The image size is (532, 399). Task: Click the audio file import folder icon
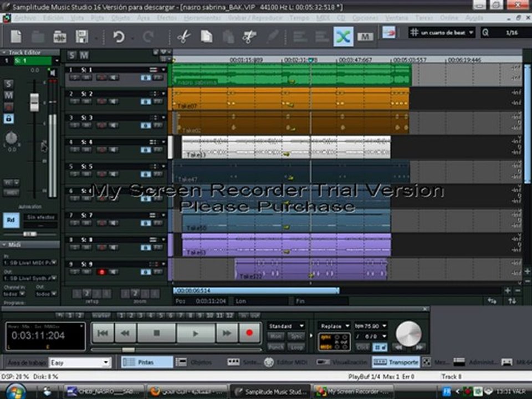[x=60, y=37]
